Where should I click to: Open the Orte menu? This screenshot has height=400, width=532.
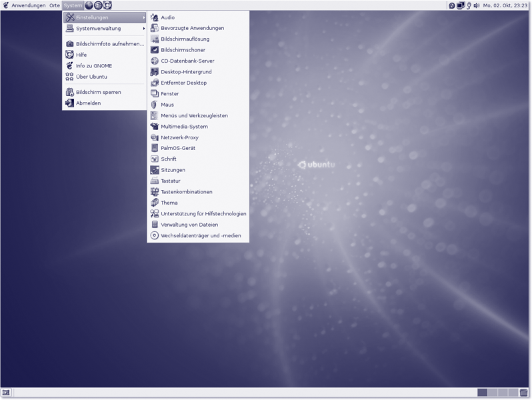click(55, 5)
